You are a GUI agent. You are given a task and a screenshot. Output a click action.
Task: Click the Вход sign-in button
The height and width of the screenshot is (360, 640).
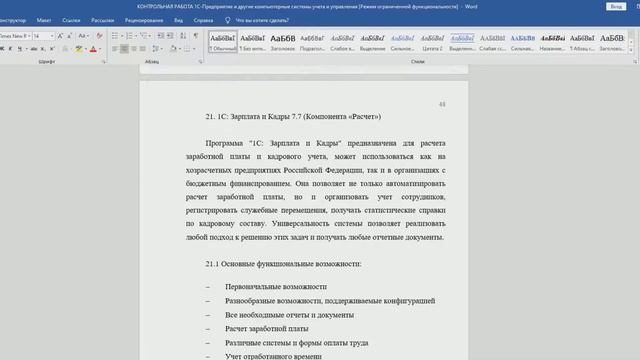coord(616,7)
